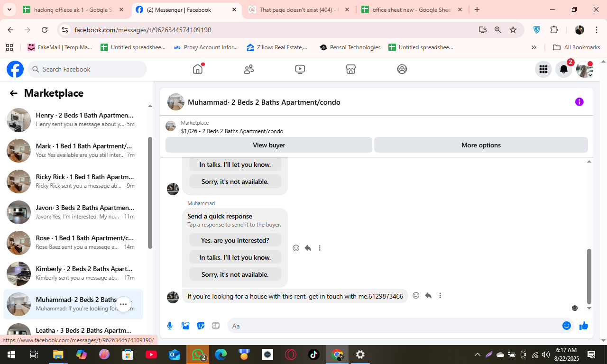Switch to 'That page doesn't exist (404)' tab
This screenshot has width=607, height=364.
[300, 9]
